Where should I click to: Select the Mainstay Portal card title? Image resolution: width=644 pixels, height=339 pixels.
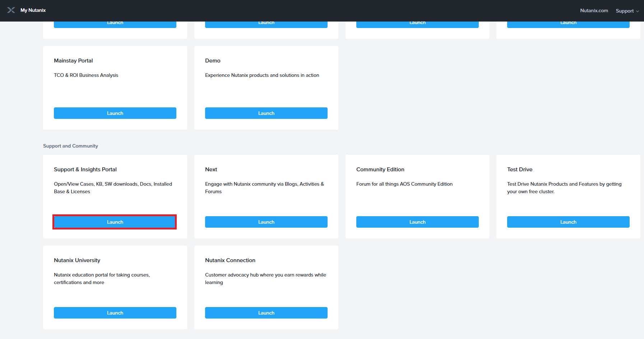point(73,61)
